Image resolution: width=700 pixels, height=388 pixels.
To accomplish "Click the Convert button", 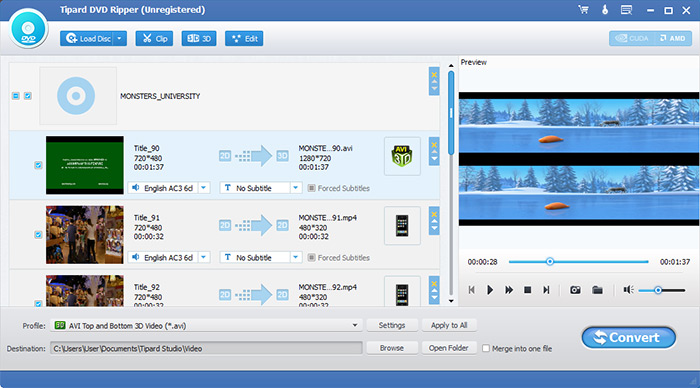I will [629, 338].
